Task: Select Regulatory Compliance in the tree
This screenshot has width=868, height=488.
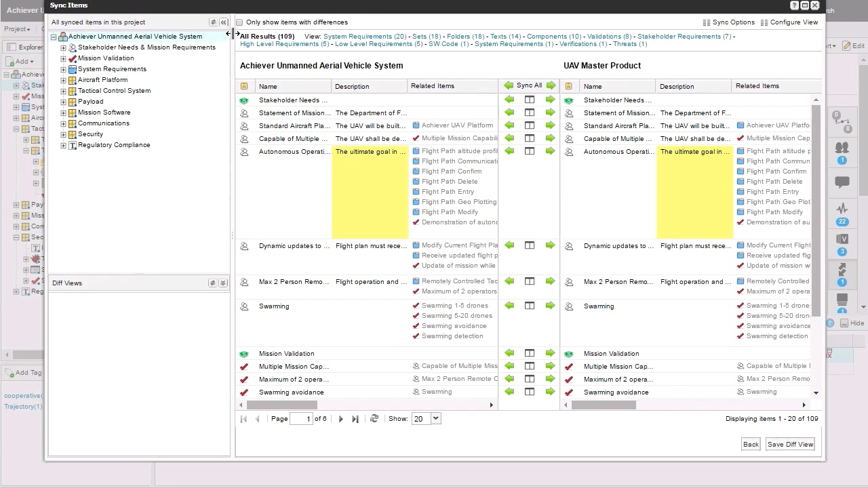Action: 113,145
